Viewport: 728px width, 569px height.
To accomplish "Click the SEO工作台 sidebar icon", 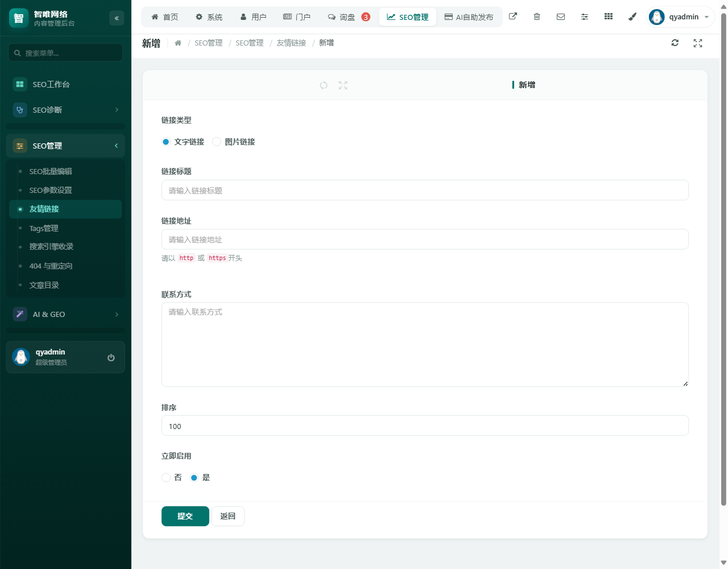I will [20, 84].
